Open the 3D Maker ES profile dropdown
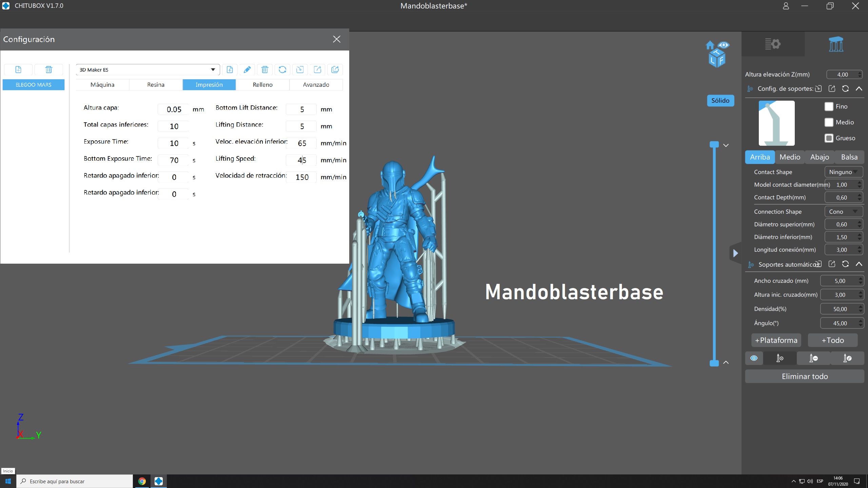The image size is (868, 488). (148, 69)
